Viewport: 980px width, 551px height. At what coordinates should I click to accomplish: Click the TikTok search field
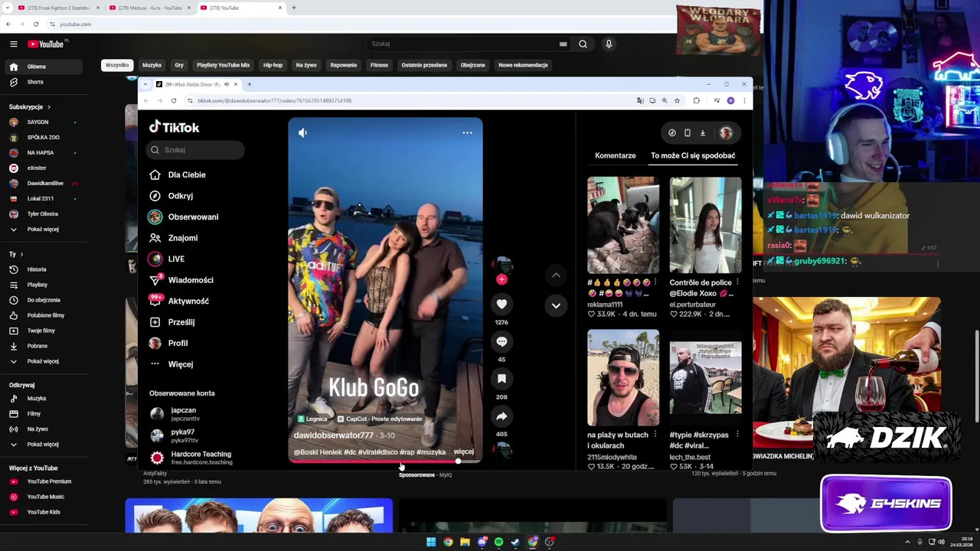pyautogui.click(x=195, y=150)
